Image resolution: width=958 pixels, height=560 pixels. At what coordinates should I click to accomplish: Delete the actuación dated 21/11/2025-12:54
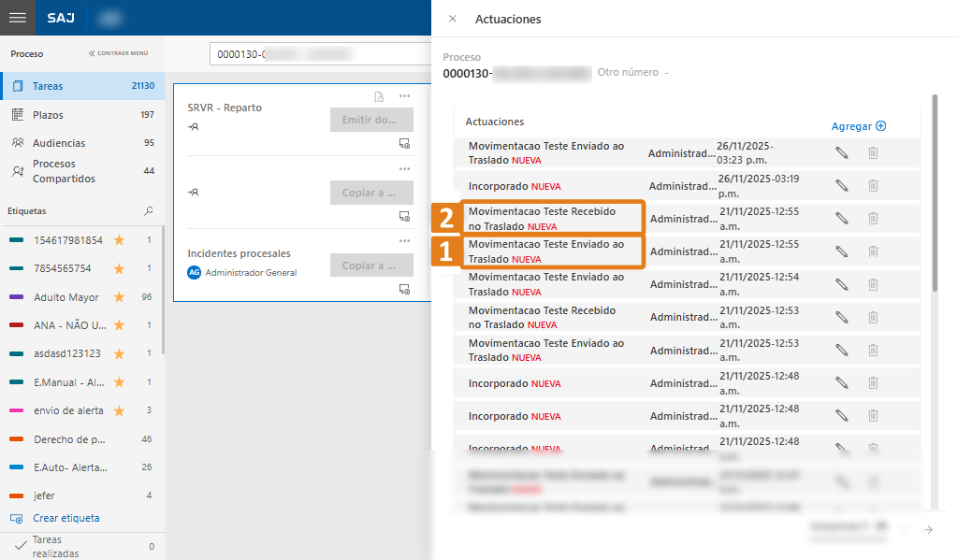click(872, 283)
